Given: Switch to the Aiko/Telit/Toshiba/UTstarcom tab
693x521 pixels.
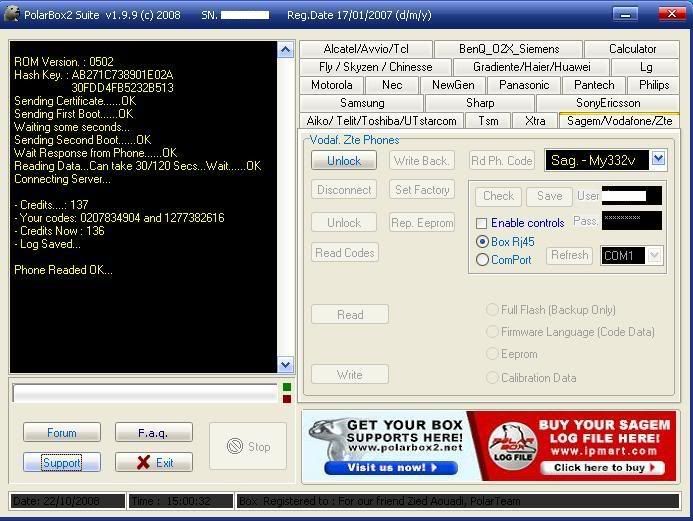Looking at the screenshot, I should (381, 121).
